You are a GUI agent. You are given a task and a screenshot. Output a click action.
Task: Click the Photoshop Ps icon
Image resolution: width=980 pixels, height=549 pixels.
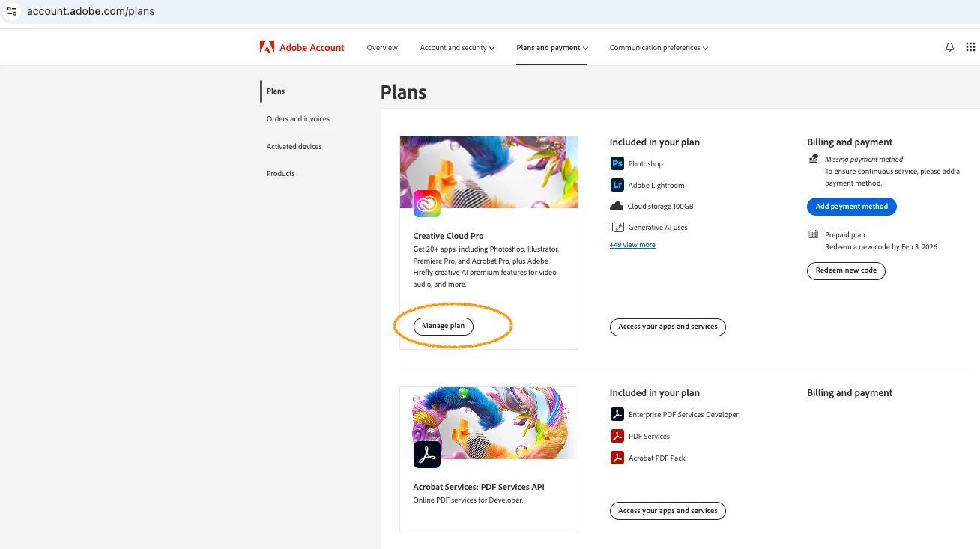coord(617,163)
